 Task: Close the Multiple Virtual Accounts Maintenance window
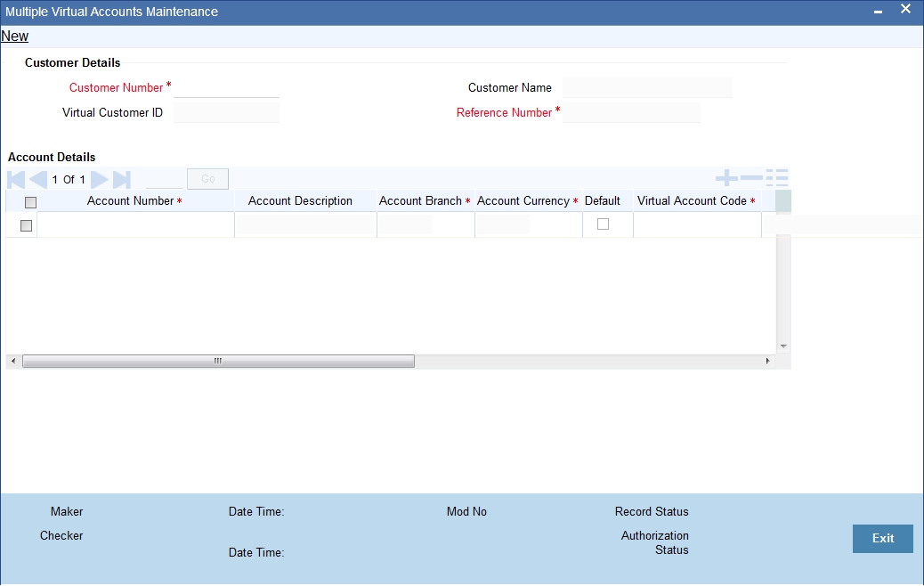coord(905,9)
